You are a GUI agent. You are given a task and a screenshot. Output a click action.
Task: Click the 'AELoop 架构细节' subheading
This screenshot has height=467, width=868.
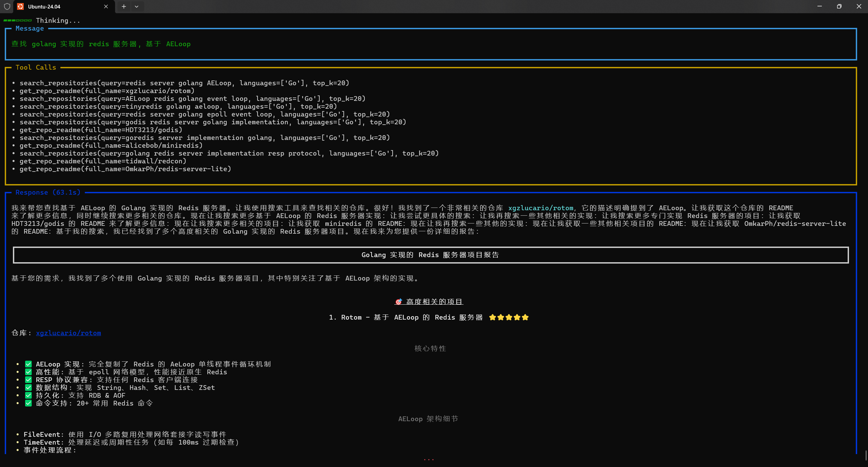pos(428,419)
